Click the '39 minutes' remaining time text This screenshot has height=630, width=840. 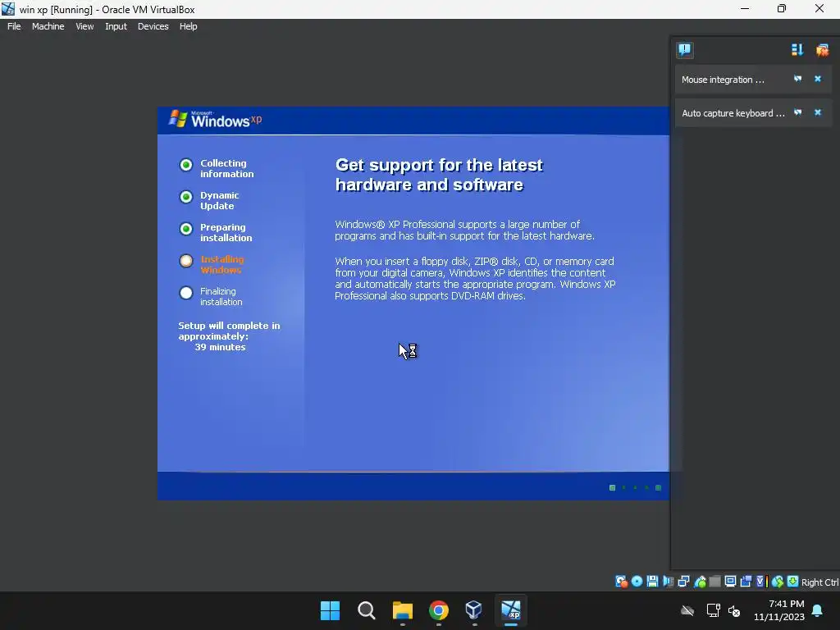pyautogui.click(x=220, y=347)
